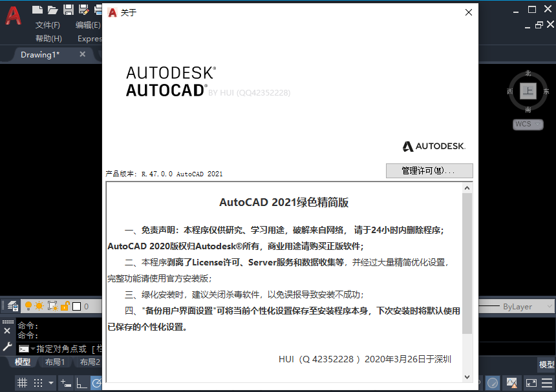The height and width of the screenshot is (392, 556).
Task: Restore down the drawing window (inner restore)
Action: tap(539, 25)
